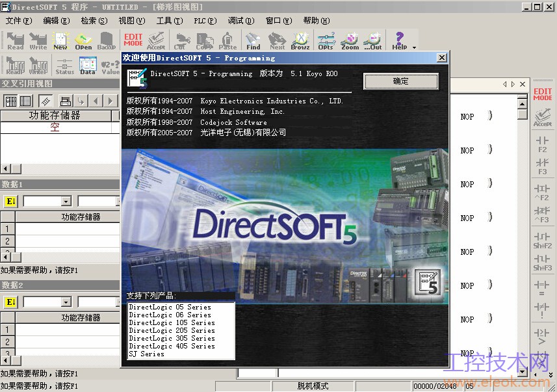Click the grid view icon in cross-reference panel
Image resolution: width=557 pixels, height=392 pixels.
(10, 101)
